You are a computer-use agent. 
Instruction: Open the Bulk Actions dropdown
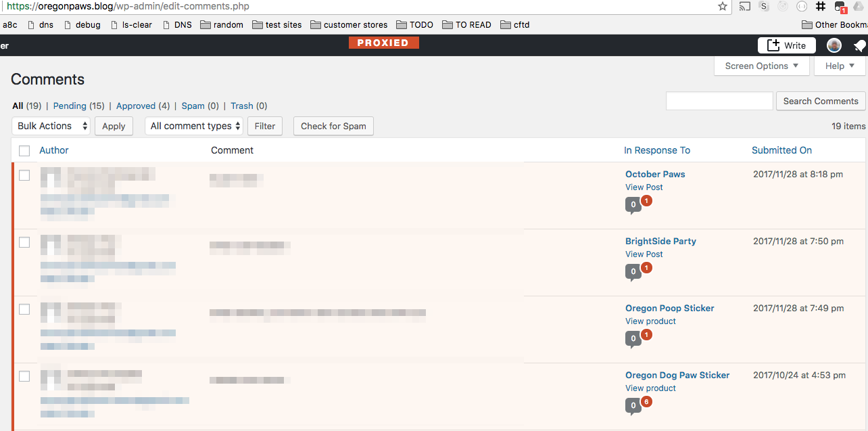51,126
